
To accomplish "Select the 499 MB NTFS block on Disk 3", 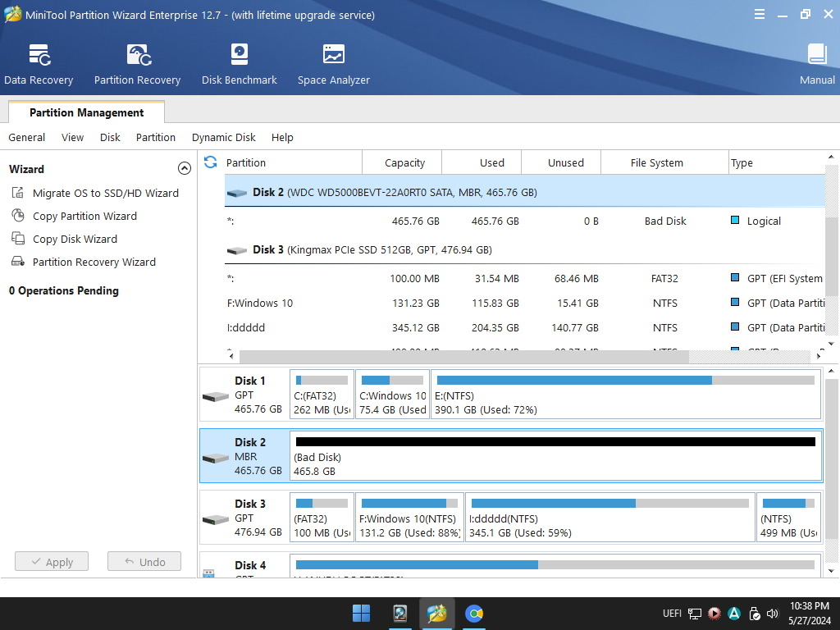I will click(789, 518).
